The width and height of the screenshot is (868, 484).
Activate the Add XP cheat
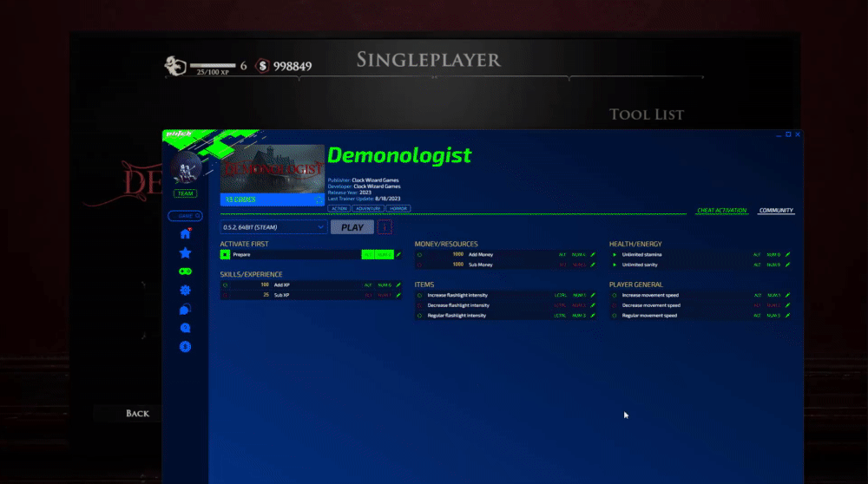[x=225, y=285]
